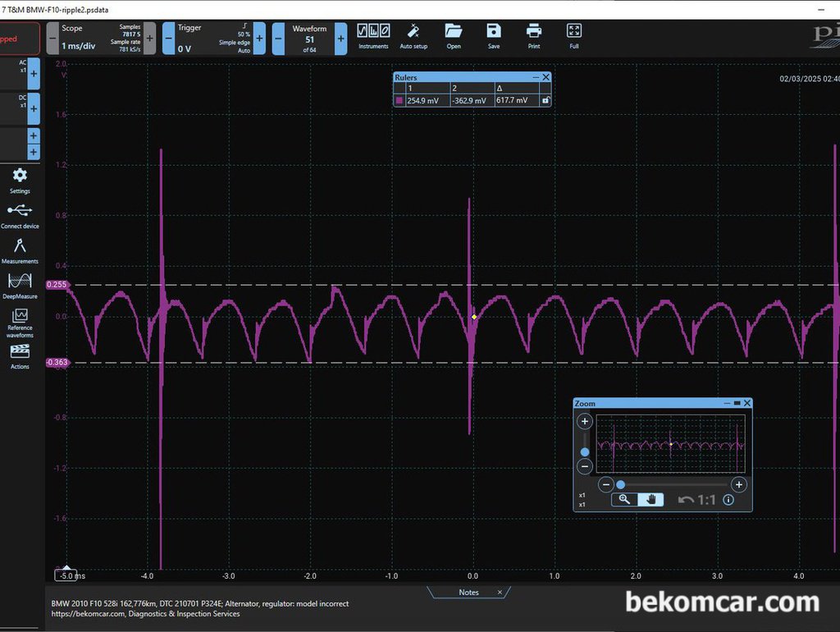Image resolution: width=840 pixels, height=632 pixels.
Task: Go to next waveform buffer
Action: click(340, 39)
